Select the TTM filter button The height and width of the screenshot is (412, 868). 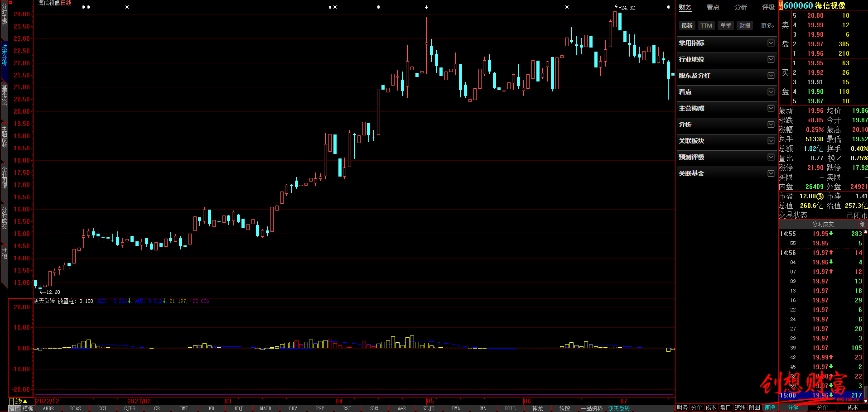coord(706,25)
